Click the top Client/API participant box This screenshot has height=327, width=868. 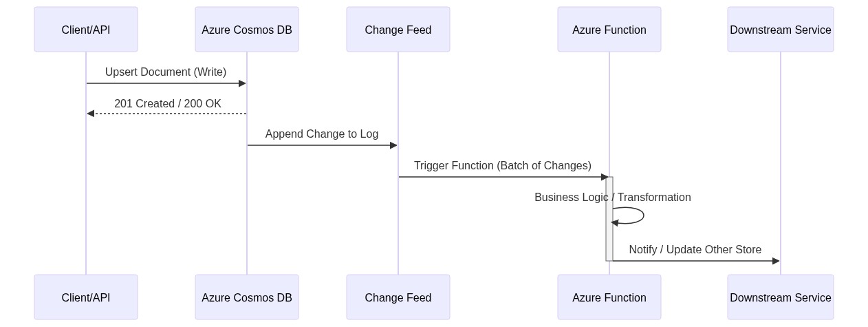coord(86,30)
